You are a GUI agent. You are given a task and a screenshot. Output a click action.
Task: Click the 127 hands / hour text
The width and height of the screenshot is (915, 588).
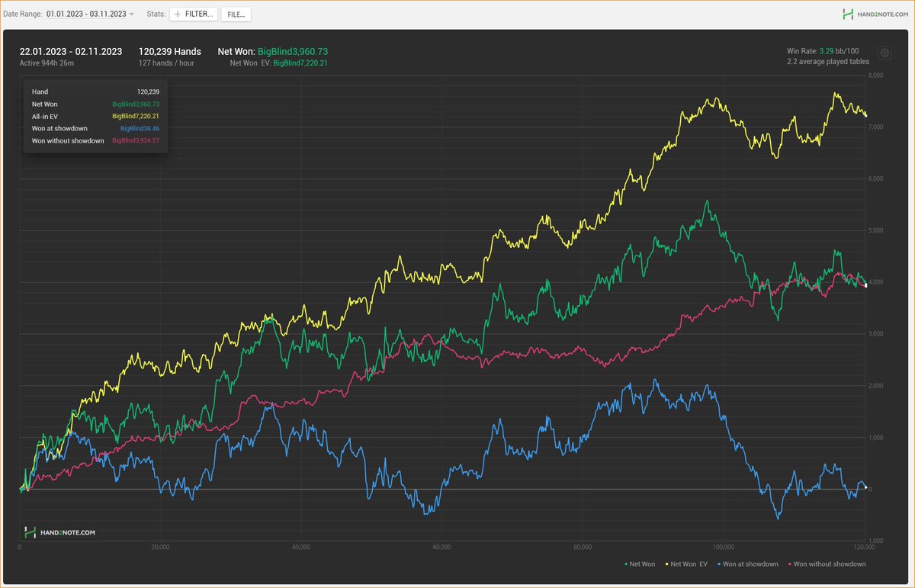(x=166, y=63)
